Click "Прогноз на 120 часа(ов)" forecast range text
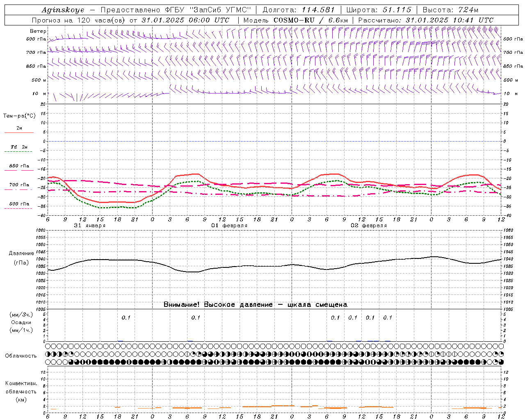Image resolution: width=525 pixels, height=420 pixels. pos(79,20)
